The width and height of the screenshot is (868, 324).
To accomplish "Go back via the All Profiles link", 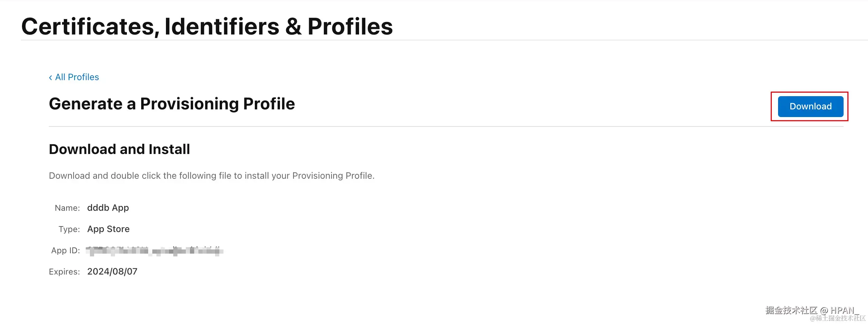I will (77, 77).
